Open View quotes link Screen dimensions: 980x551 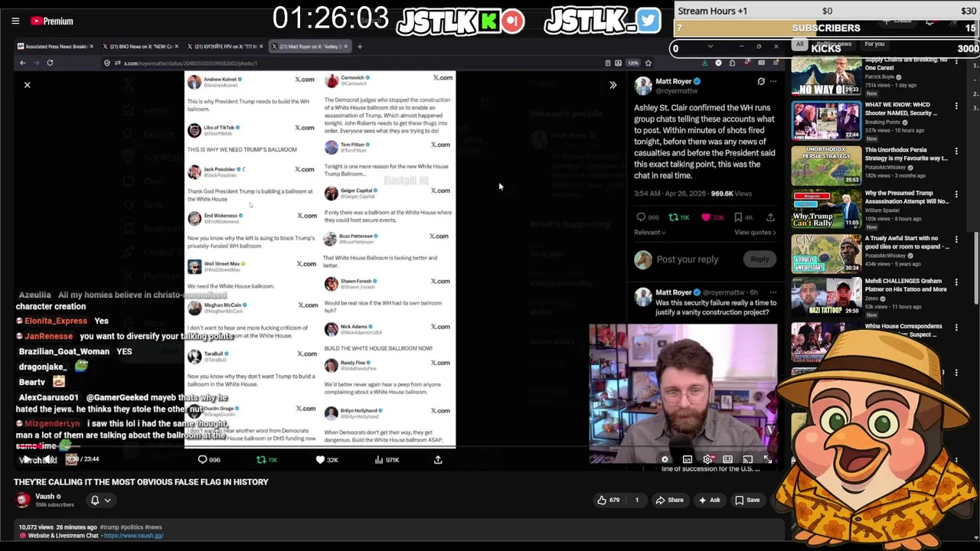[x=755, y=233]
